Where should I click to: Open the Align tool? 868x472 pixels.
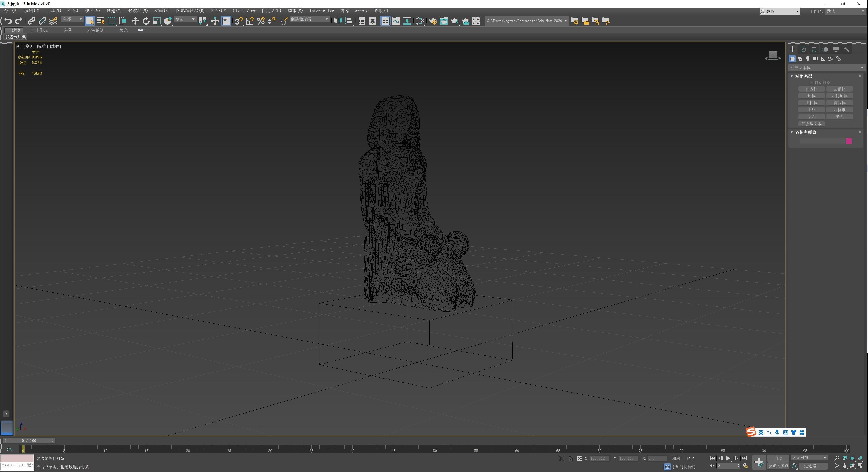[x=349, y=21]
